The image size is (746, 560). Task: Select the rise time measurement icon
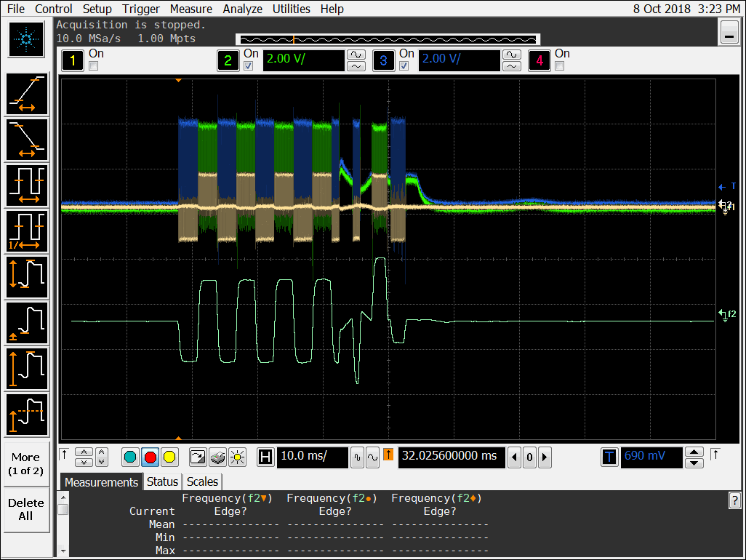click(27, 94)
